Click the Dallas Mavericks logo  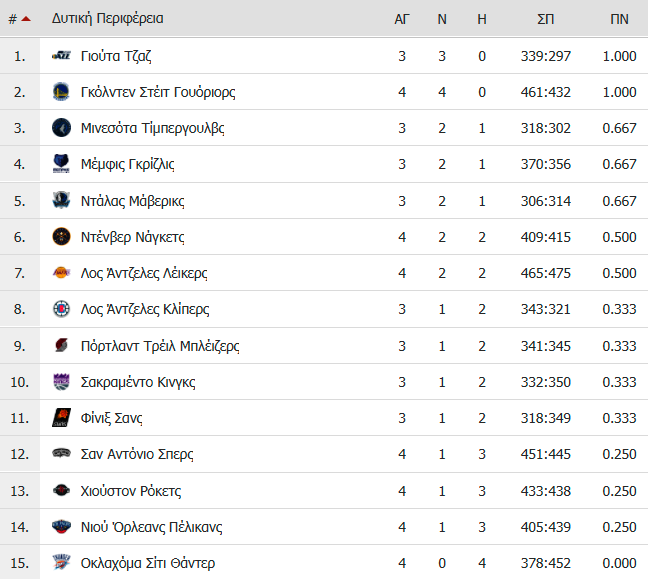coord(61,200)
